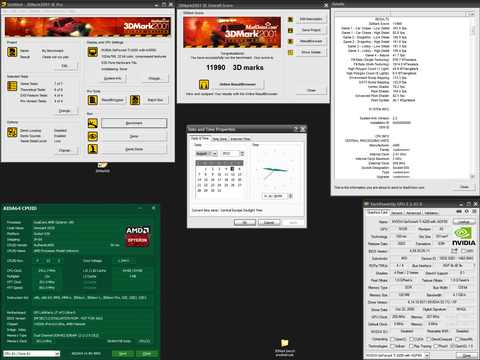
Task: Click the Edit Description icon in score window
Action: 290,19
